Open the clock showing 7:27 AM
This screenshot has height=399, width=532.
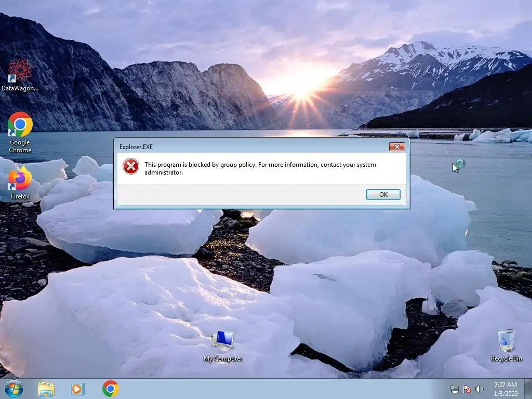tap(506, 389)
